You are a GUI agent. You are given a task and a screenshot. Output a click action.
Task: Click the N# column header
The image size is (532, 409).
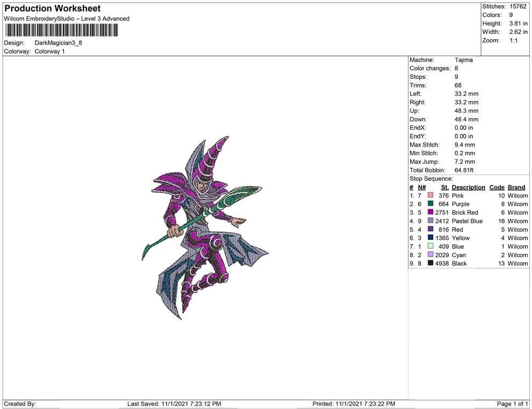422,187
